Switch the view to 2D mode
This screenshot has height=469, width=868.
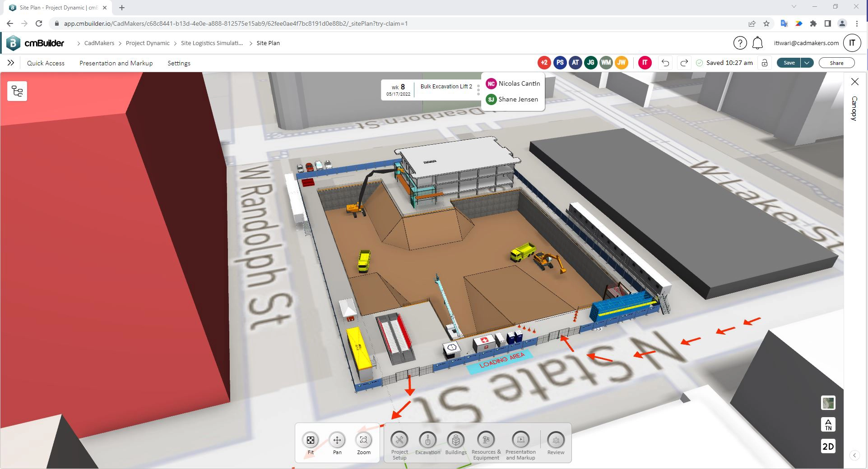(828, 446)
